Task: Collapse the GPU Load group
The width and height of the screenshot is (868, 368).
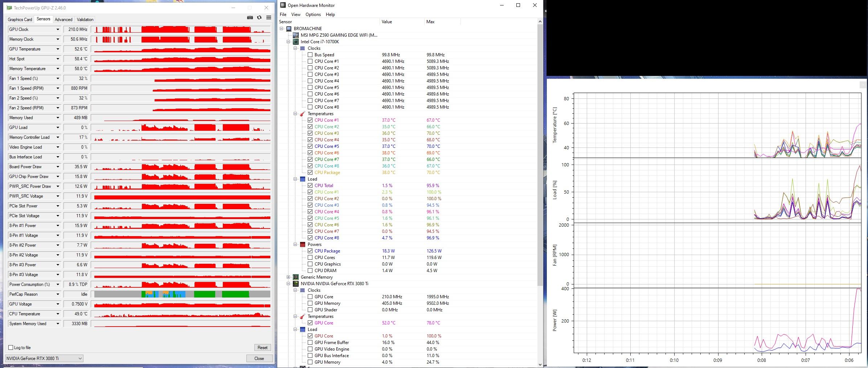Action: coord(295,329)
